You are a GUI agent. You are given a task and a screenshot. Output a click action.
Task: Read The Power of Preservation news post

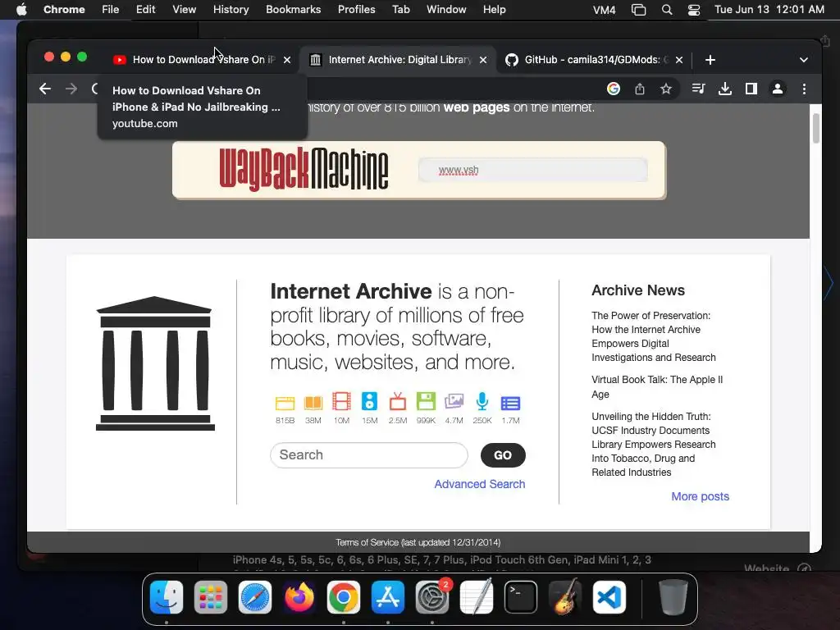(x=654, y=336)
